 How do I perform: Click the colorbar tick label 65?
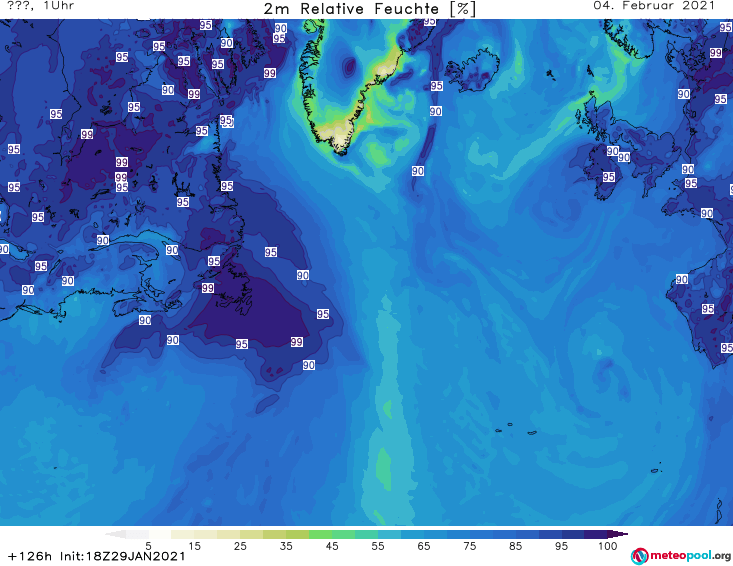424,546
